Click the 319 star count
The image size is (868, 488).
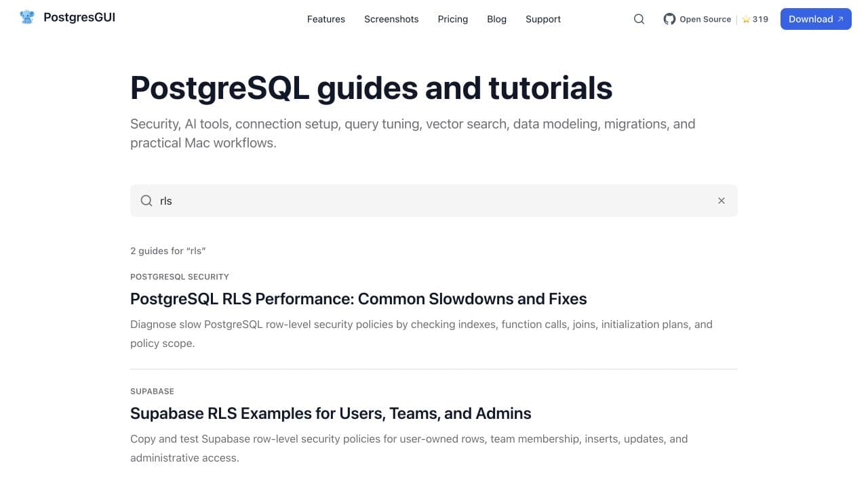click(x=760, y=20)
